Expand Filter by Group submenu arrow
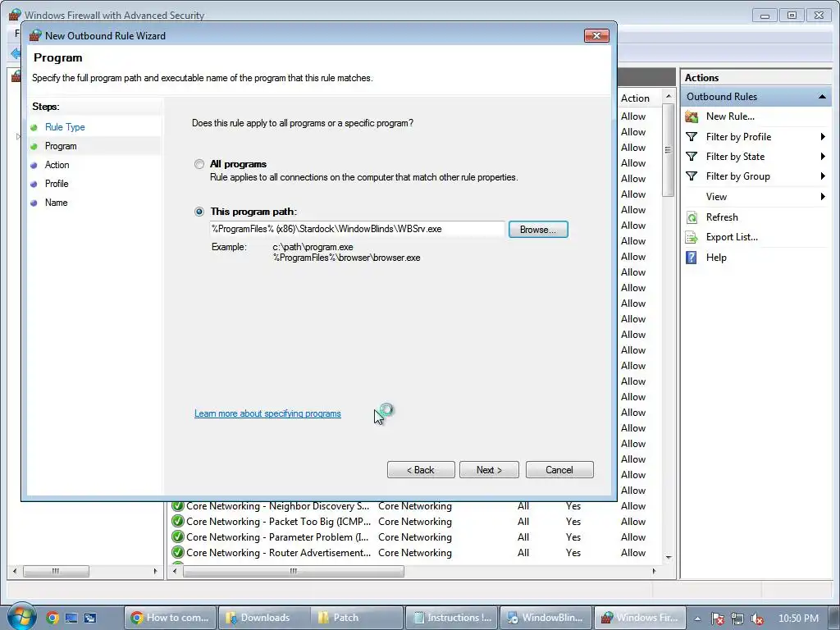 (823, 176)
